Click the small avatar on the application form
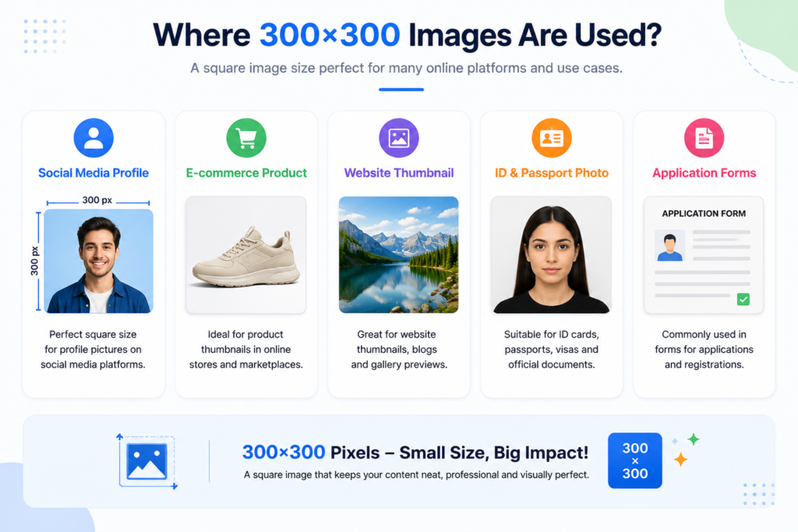This screenshot has height=532, width=798. (669, 246)
